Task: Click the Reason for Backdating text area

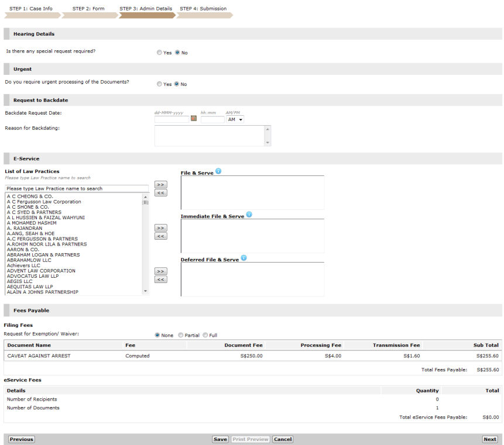Action: pyautogui.click(x=210, y=136)
